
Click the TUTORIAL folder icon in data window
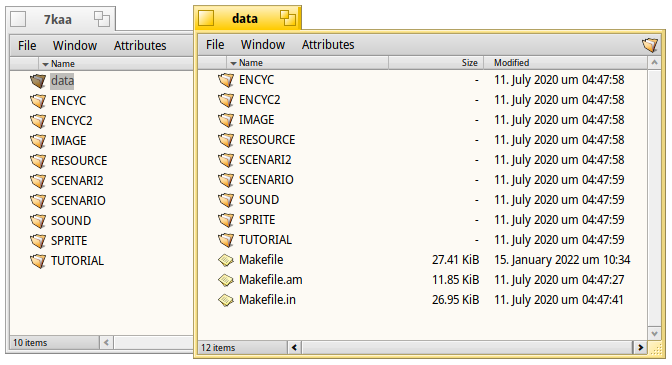(226, 240)
